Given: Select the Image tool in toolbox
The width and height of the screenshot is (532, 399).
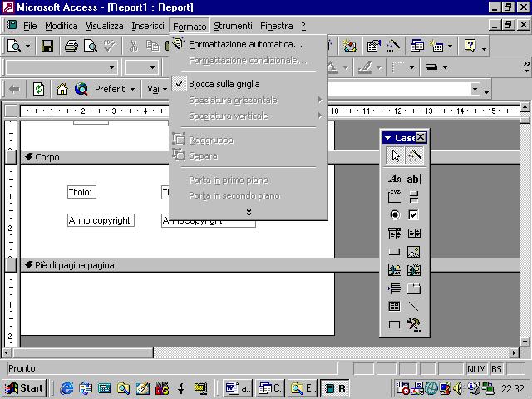Looking at the screenshot, I should tap(414, 251).
